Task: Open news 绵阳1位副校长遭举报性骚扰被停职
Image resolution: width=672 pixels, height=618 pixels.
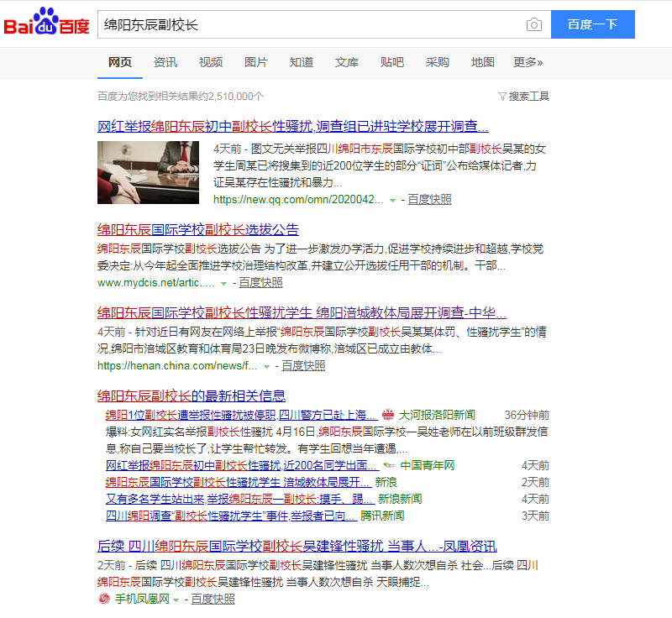Action: click(x=241, y=415)
